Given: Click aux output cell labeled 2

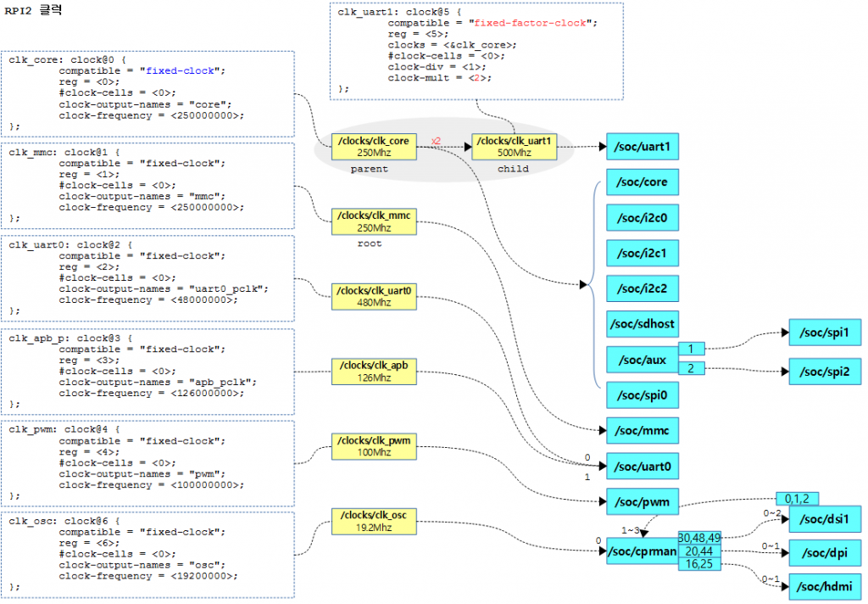Looking at the screenshot, I should (x=692, y=368).
